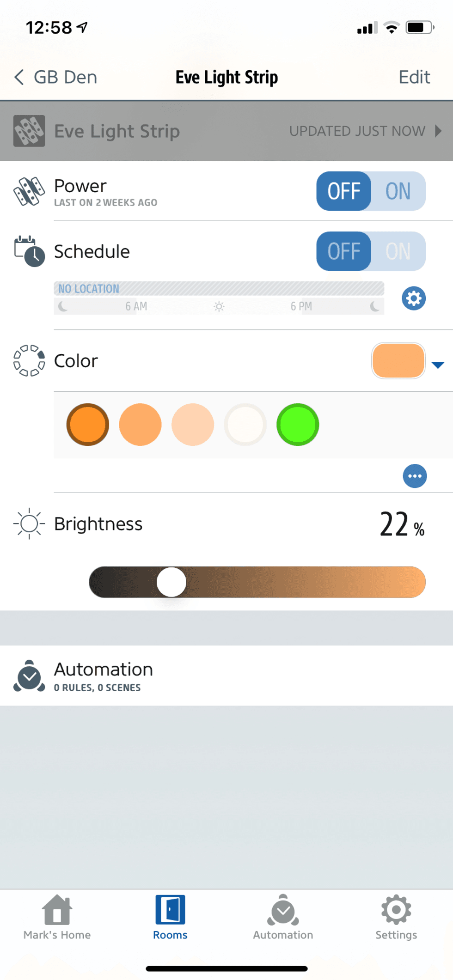Open more color options via the ellipsis button
This screenshot has width=453, height=980.
coord(415,476)
